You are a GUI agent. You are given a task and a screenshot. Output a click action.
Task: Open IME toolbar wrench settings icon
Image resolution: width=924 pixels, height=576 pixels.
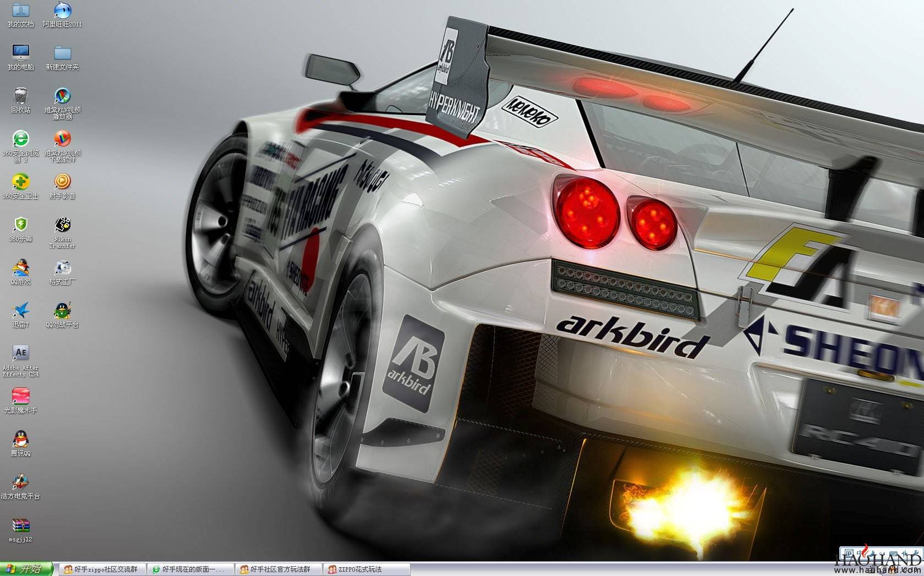tap(916, 553)
